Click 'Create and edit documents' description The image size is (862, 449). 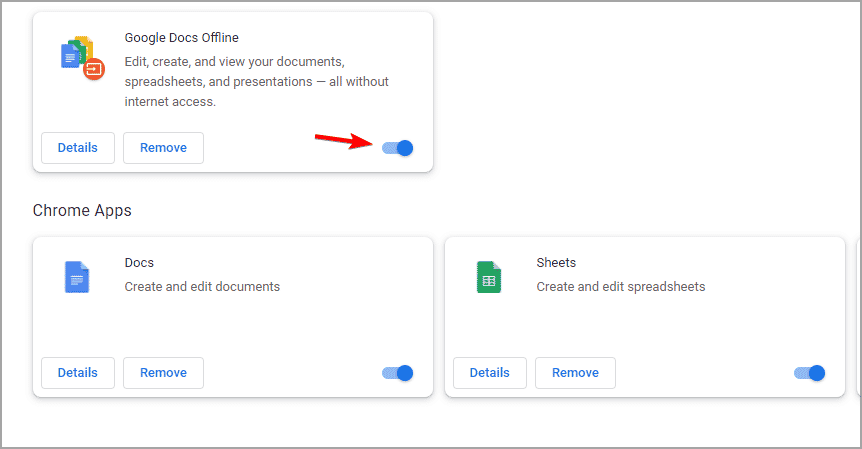click(x=202, y=286)
